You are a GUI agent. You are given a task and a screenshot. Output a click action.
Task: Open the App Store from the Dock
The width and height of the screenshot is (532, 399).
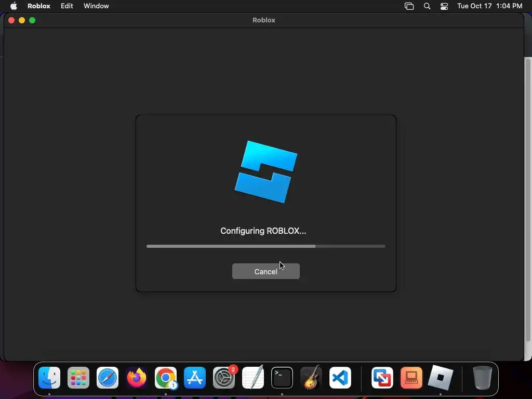pyautogui.click(x=195, y=378)
